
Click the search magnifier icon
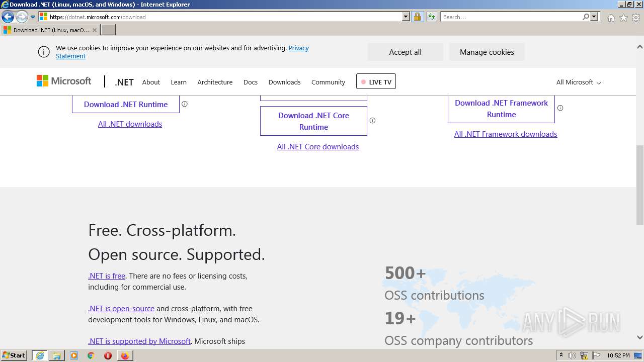click(586, 17)
